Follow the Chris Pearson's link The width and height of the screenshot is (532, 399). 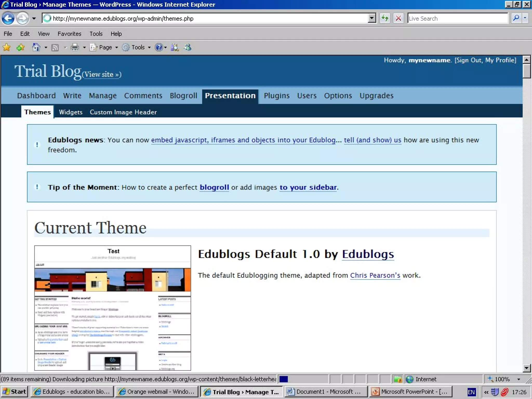[x=375, y=275]
